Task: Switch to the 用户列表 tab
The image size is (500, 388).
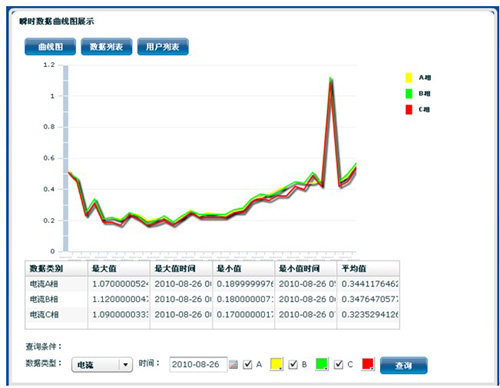Action: click(x=163, y=47)
